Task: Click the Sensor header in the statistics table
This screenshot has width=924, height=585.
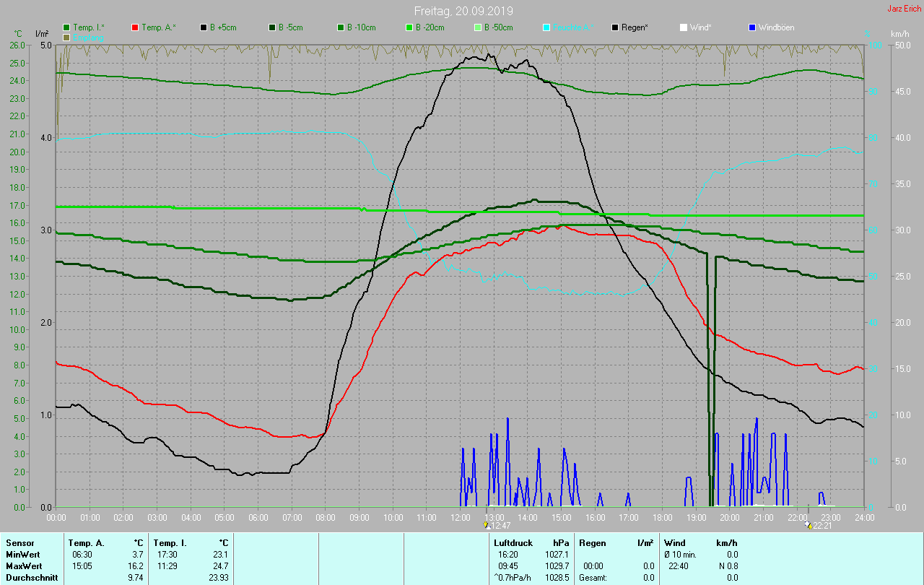Action: tap(20, 542)
